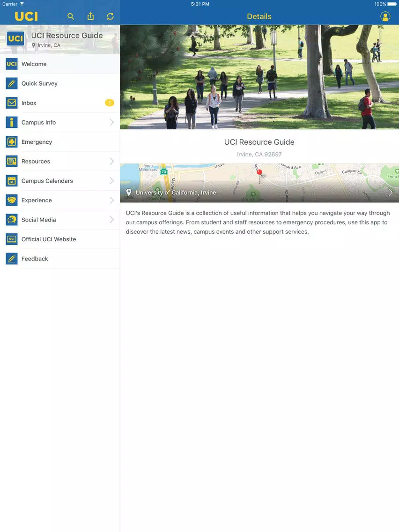
Task: Tap the Details header title
Action: 259,16
